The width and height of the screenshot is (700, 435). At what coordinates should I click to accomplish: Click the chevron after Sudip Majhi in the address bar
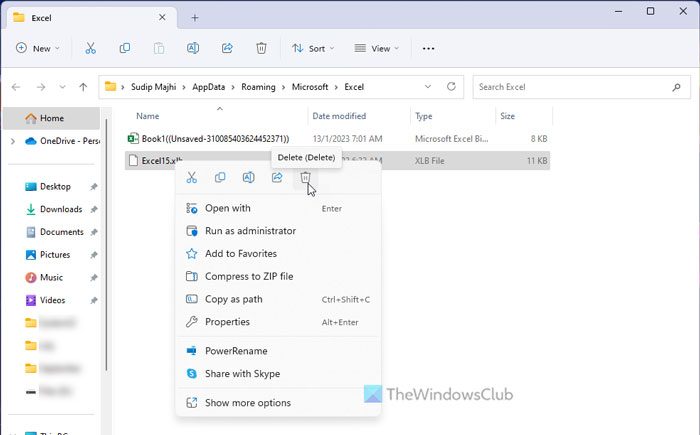(x=184, y=87)
